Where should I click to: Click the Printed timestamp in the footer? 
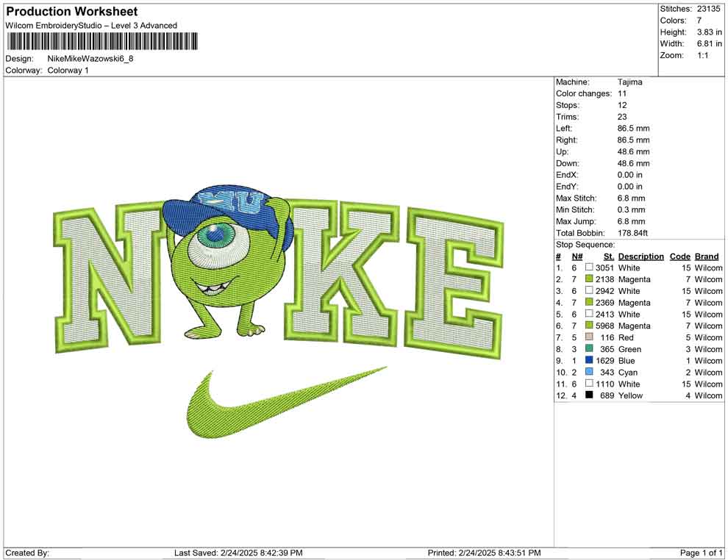pyautogui.click(x=484, y=553)
